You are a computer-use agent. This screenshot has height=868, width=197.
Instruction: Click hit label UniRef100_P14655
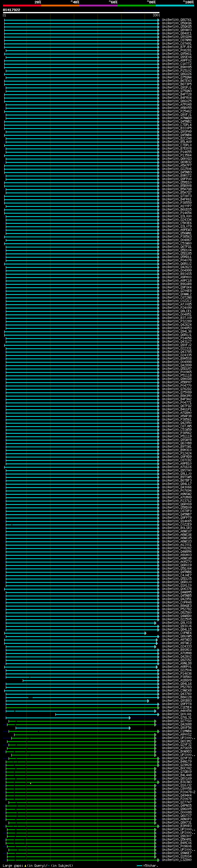[176, 152]
